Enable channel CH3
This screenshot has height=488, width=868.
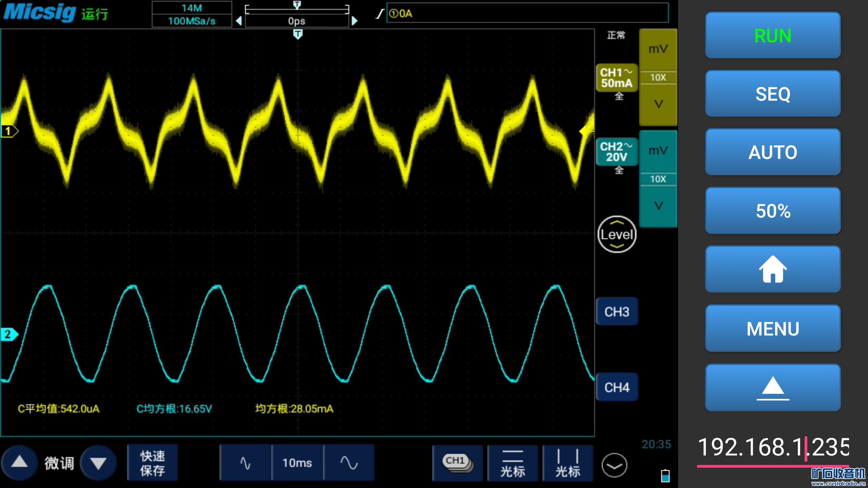(x=617, y=312)
